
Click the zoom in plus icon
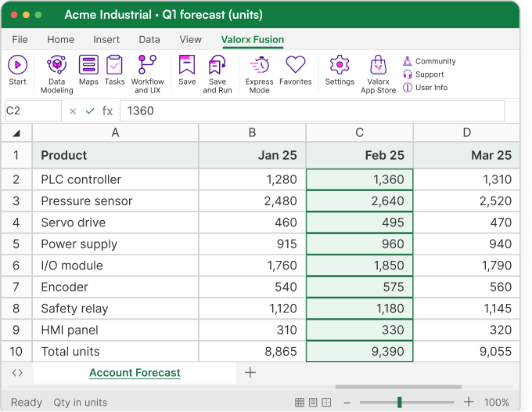click(x=469, y=402)
